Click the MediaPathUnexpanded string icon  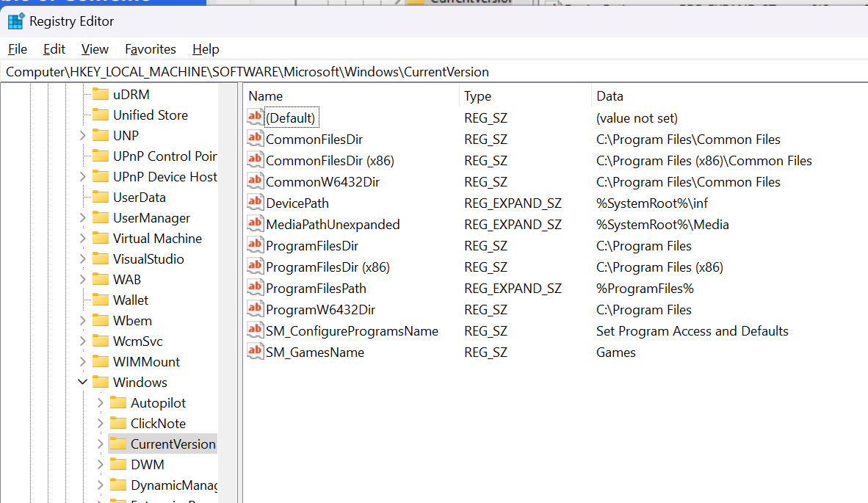(x=254, y=224)
